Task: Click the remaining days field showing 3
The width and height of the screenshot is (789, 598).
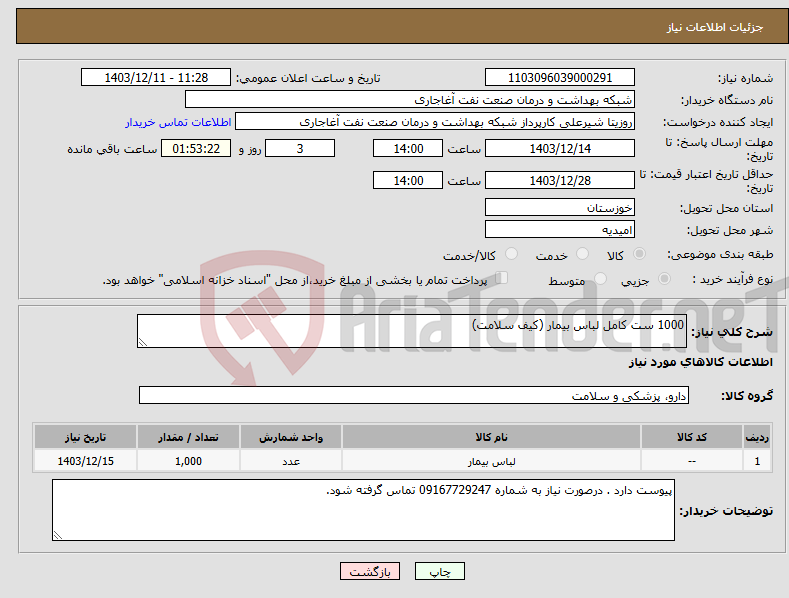Action: pos(300,148)
